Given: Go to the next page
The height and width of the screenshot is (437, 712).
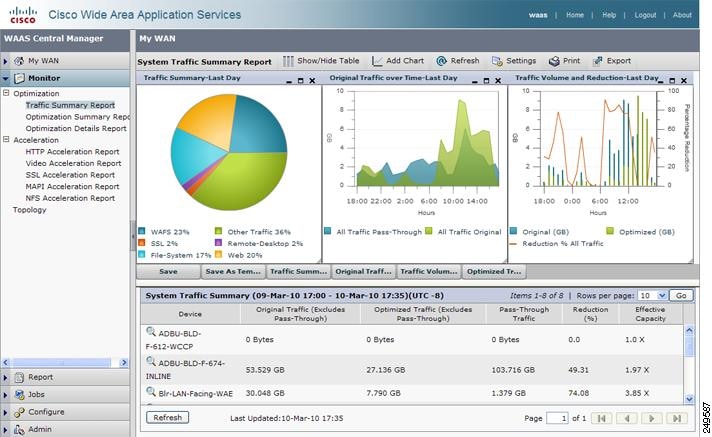Looking at the screenshot, I should [x=652, y=418].
